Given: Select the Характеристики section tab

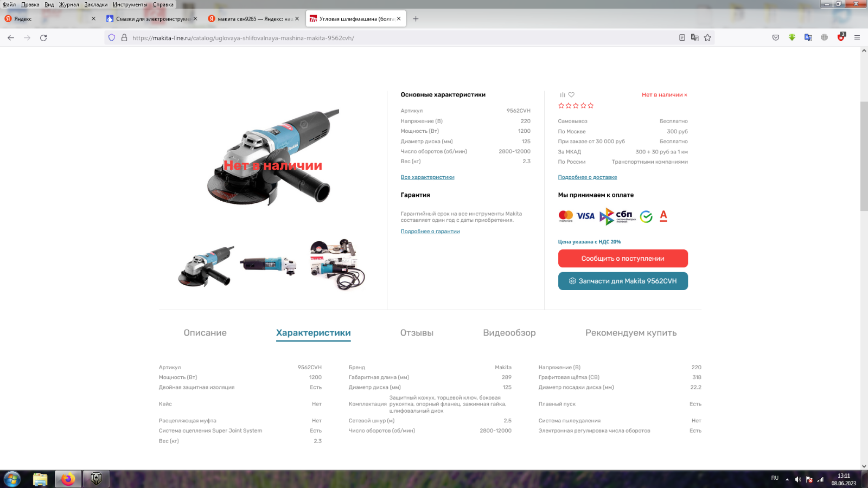Looking at the screenshot, I should 314,333.
